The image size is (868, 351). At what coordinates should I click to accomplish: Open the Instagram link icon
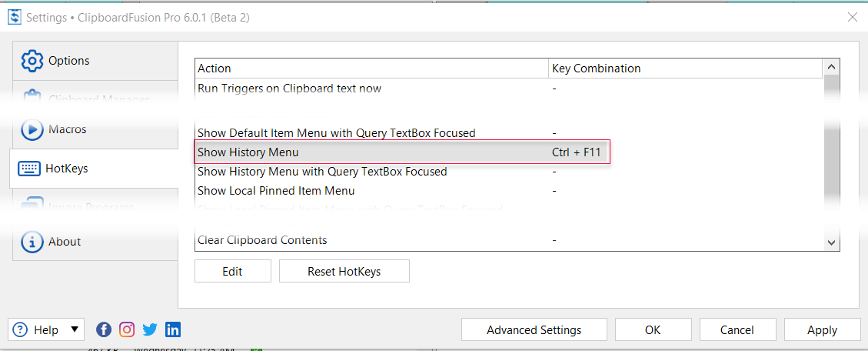(127, 329)
